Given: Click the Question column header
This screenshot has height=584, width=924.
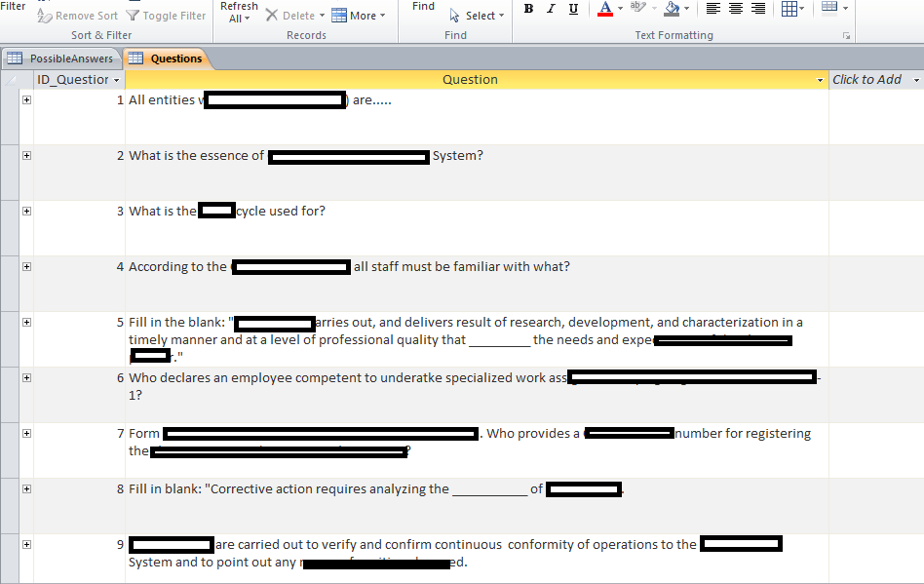Looking at the screenshot, I should (x=470, y=80).
